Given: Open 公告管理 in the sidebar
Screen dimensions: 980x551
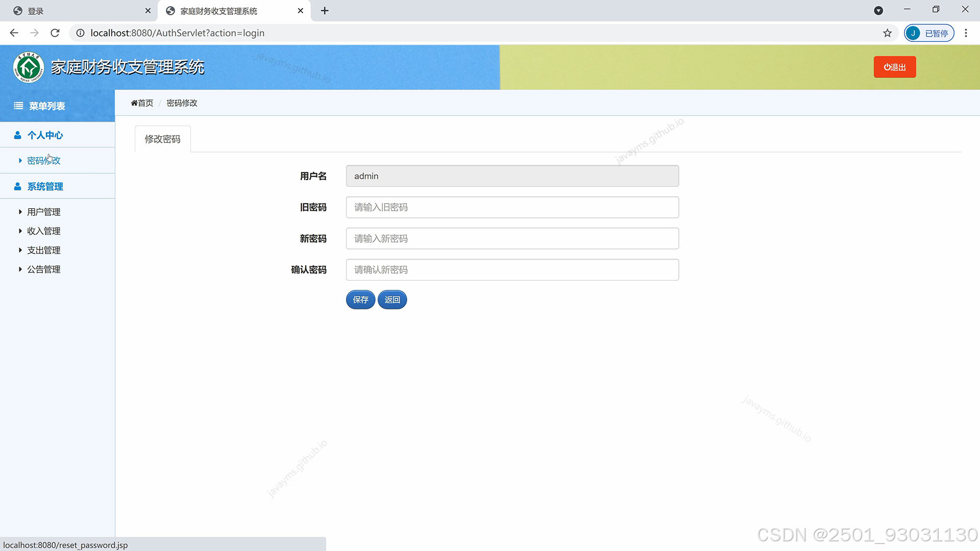Looking at the screenshot, I should pyautogui.click(x=43, y=269).
